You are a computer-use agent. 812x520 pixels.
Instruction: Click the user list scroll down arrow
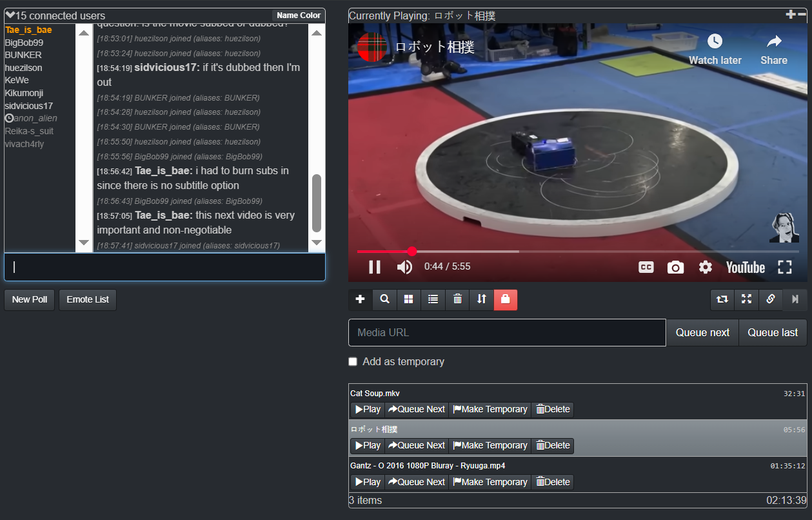84,243
